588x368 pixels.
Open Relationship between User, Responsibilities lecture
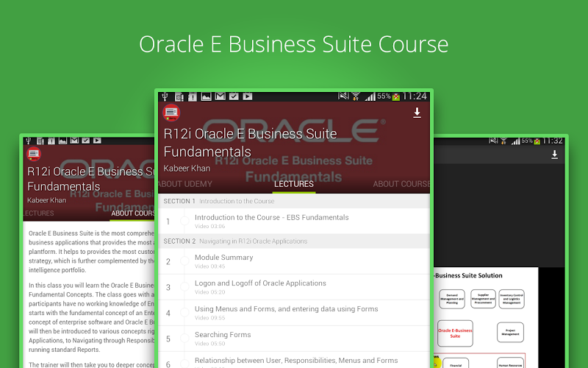click(293, 360)
